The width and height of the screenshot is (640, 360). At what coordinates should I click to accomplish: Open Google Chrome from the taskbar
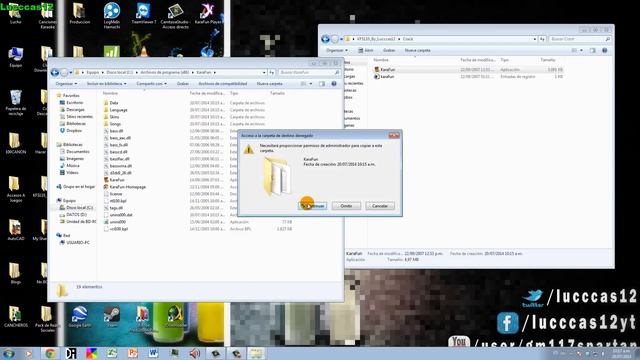[x=51, y=353]
